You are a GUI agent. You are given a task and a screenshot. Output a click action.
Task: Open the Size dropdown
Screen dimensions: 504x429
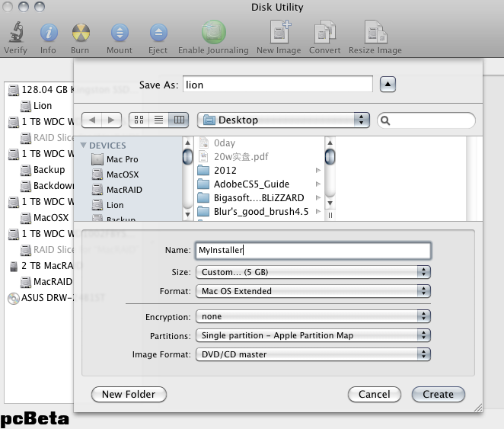pyautogui.click(x=313, y=272)
